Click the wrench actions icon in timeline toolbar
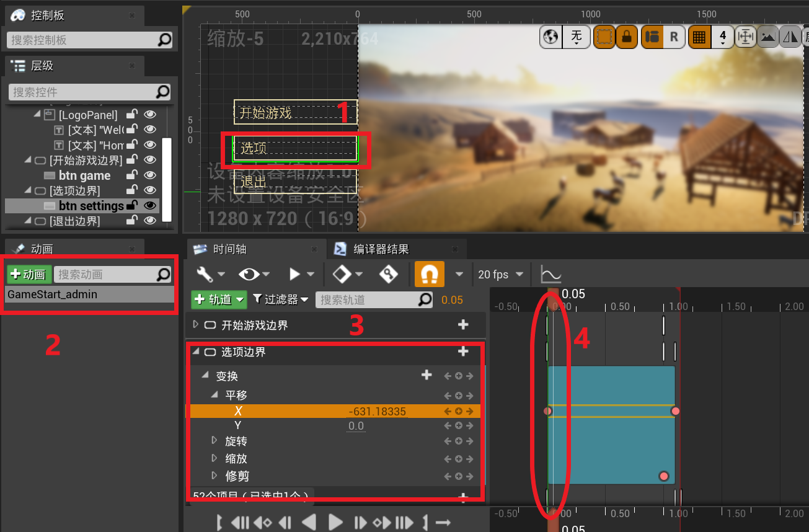This screenshot has height=532, width=809. pos(205,274)
